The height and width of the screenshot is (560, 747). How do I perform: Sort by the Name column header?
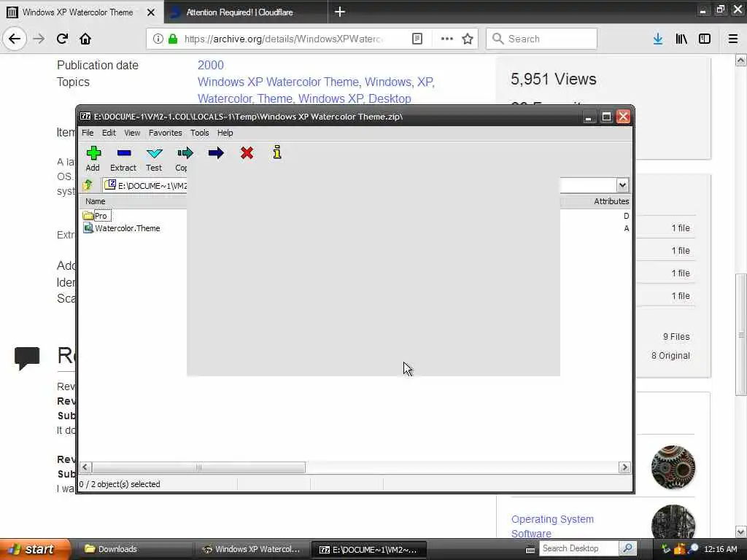click(96, 201)
